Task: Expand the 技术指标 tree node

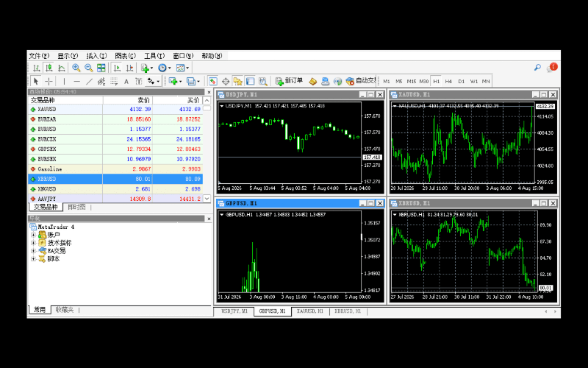Action: (x=33, y=243)
